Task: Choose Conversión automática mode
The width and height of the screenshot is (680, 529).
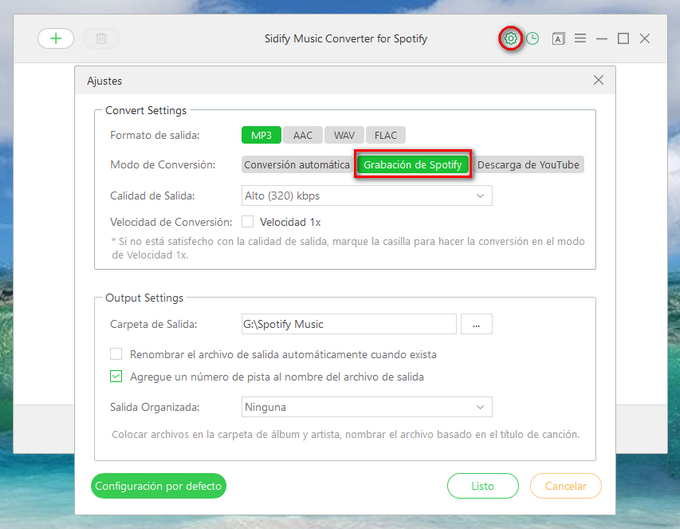Action: [x=297, y=165]
